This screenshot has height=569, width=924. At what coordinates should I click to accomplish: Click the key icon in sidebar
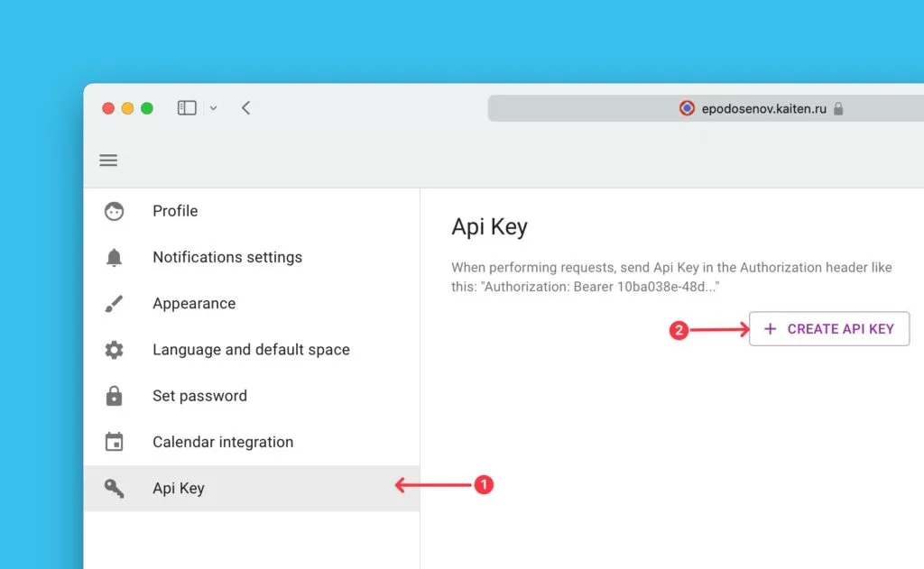[x=114, y=489]
